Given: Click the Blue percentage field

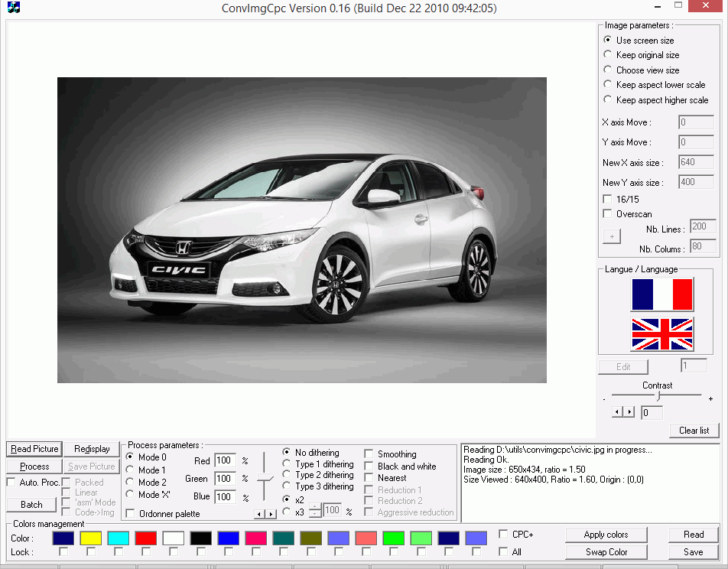Looking at the screenshot, I should (x=225, y=496).
